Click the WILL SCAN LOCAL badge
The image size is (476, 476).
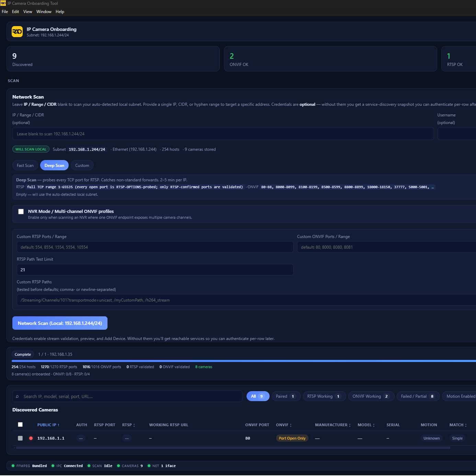pyautogui.click(x=31, y=149)
